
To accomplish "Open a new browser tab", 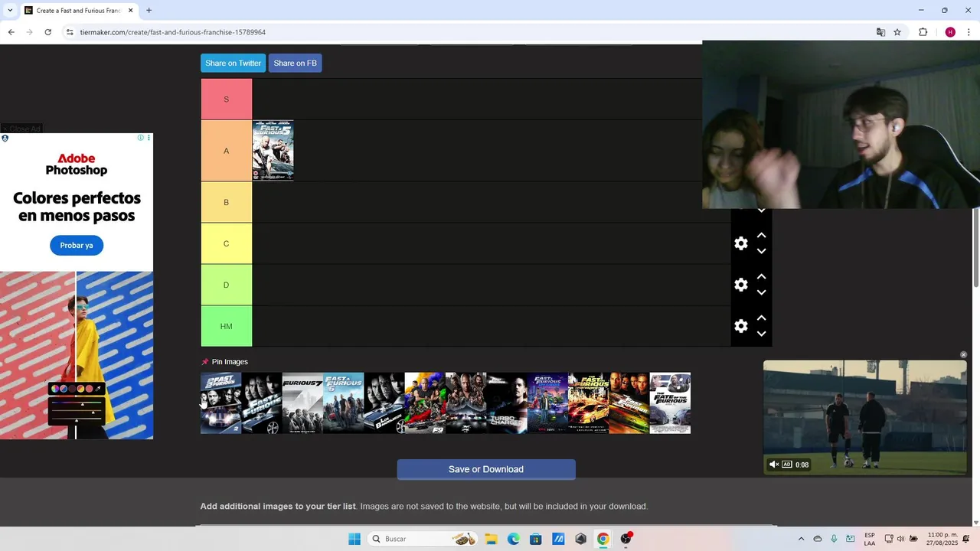I will click(x=149, y=10).
